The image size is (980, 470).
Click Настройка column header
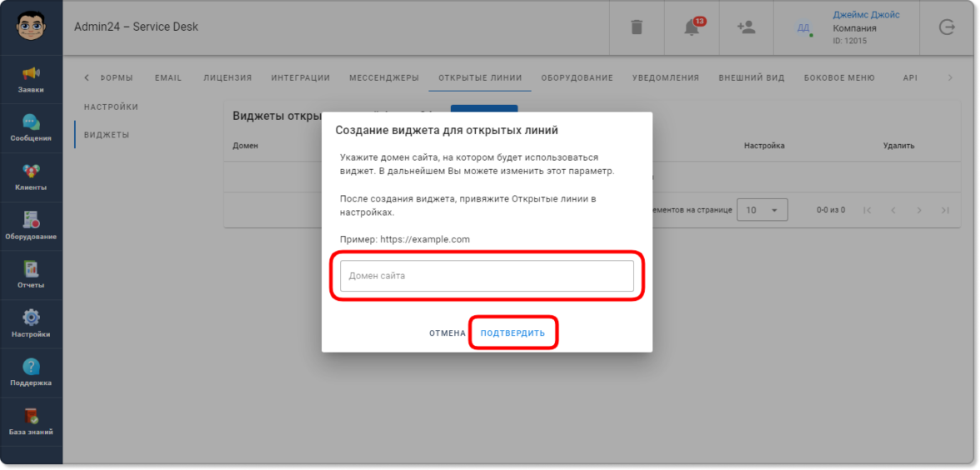pyautogui.click(x=763, y=146)
